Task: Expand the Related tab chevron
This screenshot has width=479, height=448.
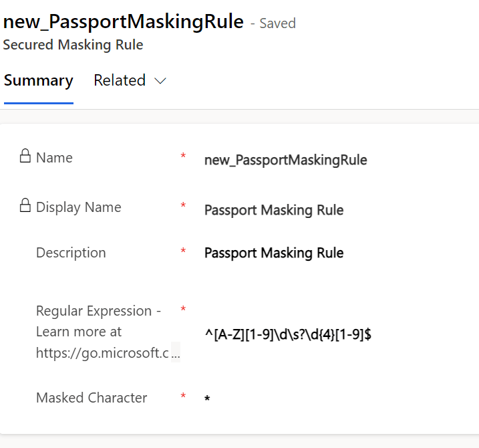Action: 160,81
